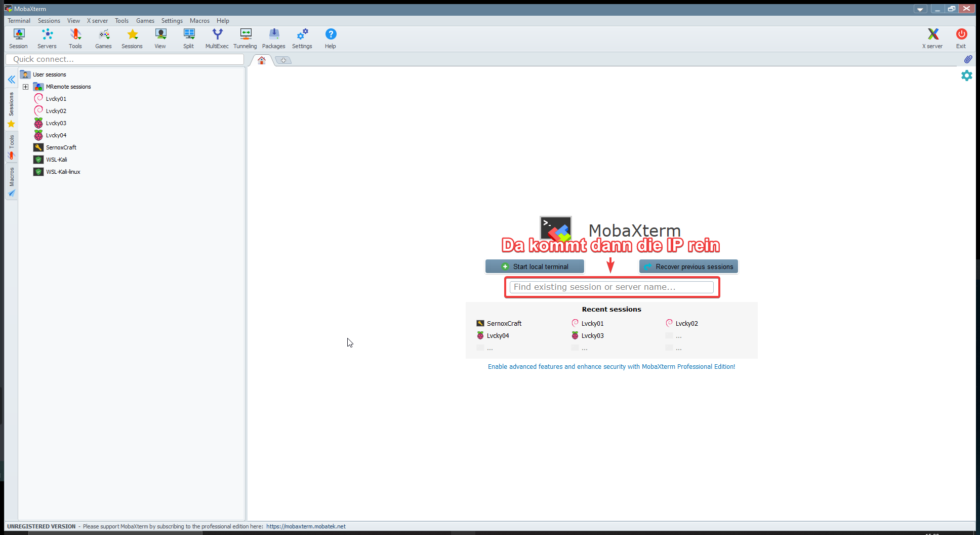The height and width of the screenshot is (535, 980).
Task: Select the Split toolbar icon
Action: (x=188, y=39)
